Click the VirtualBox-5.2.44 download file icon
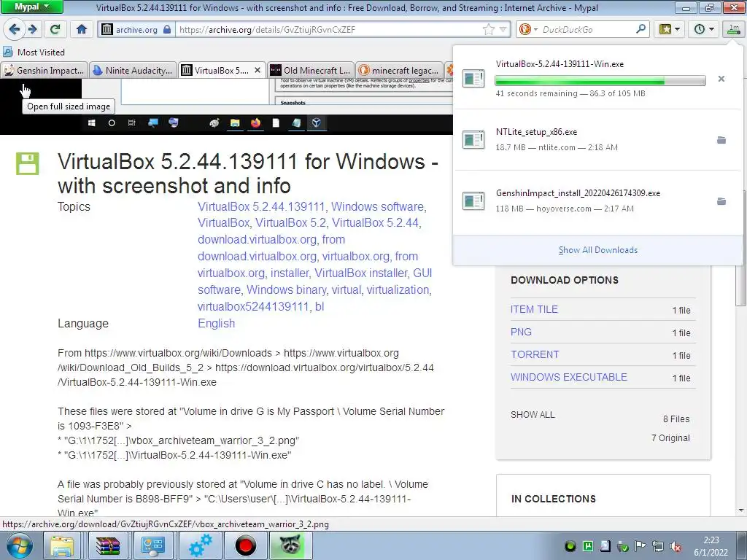This screenshot has width=747, height=560. click(x=473, y=79)
